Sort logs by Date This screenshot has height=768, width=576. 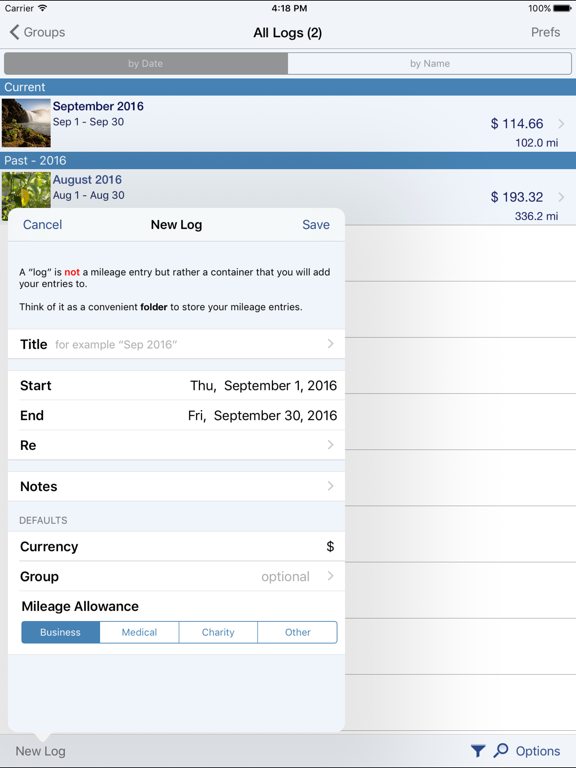145,64
